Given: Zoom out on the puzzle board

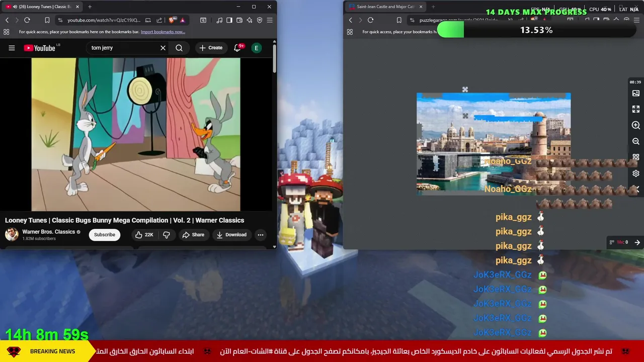Looking at the screenshot, I should pos(636,141).
